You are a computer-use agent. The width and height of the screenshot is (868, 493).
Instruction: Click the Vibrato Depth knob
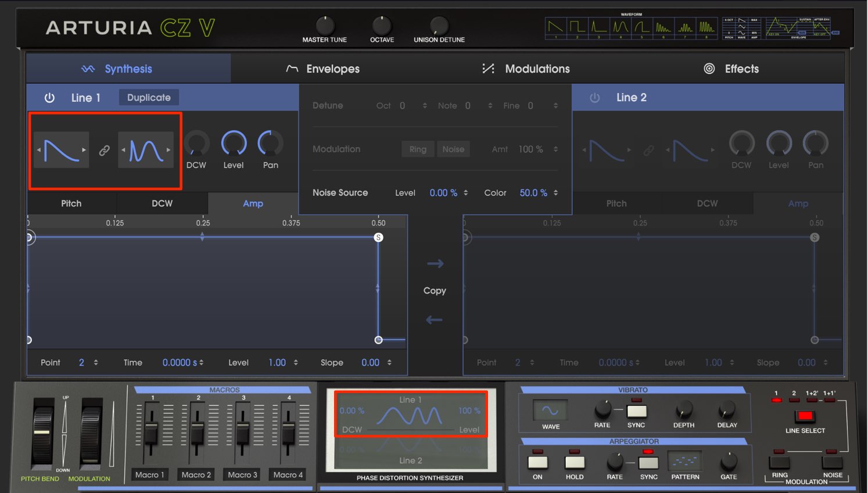click(684, 410)
